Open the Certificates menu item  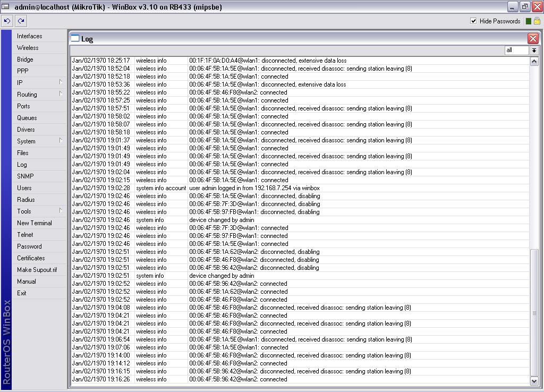(x=39, y=258)
